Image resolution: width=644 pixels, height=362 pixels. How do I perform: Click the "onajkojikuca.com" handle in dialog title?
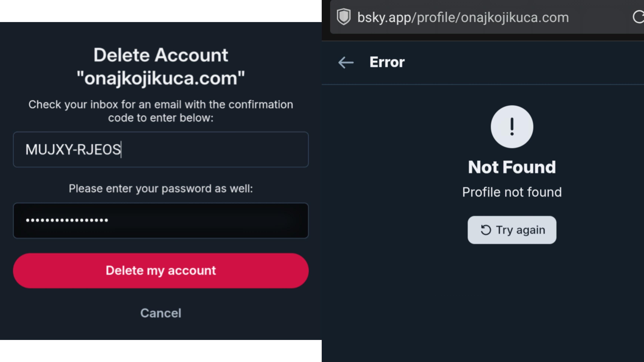(161, 78)
